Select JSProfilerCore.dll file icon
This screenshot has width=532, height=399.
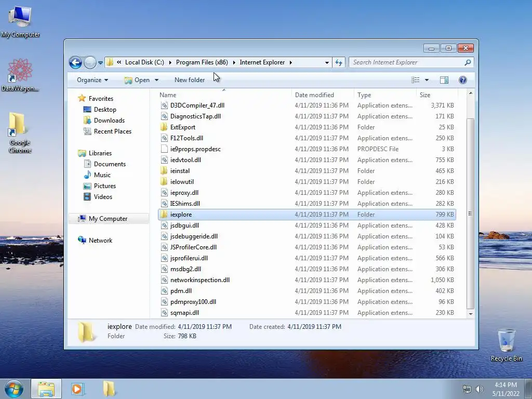click(164, 247)
